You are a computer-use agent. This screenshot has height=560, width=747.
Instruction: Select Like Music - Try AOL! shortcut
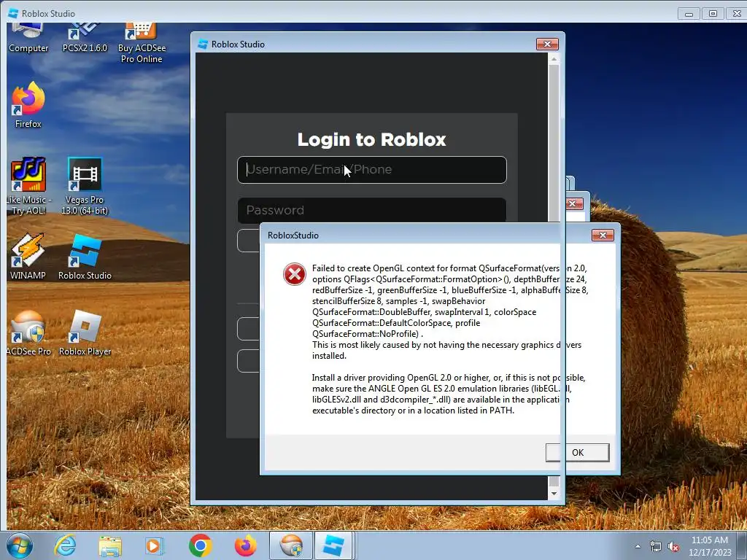coord(28,186)
